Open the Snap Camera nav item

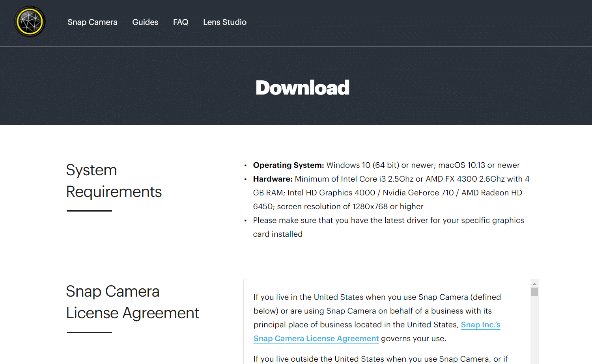pos(92,22)
